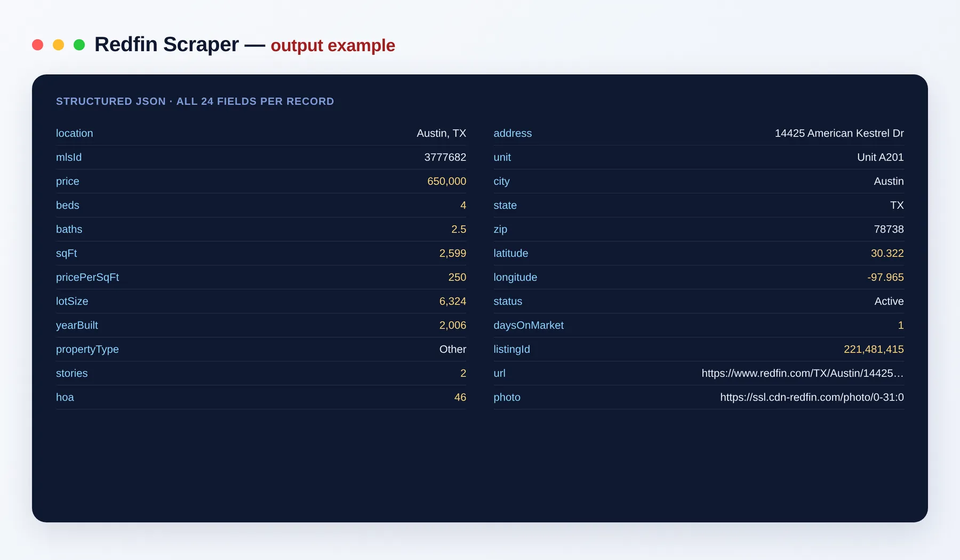Select the 'pricePerSqFt' field label
This screenshot has width=960, height=560.
pyautogui.click(x=87, y=277)
